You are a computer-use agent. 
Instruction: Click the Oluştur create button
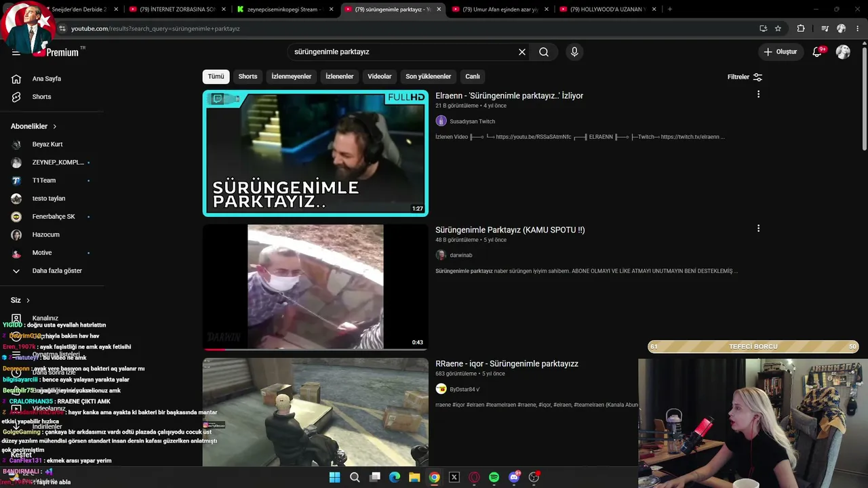tap(781, 52)
